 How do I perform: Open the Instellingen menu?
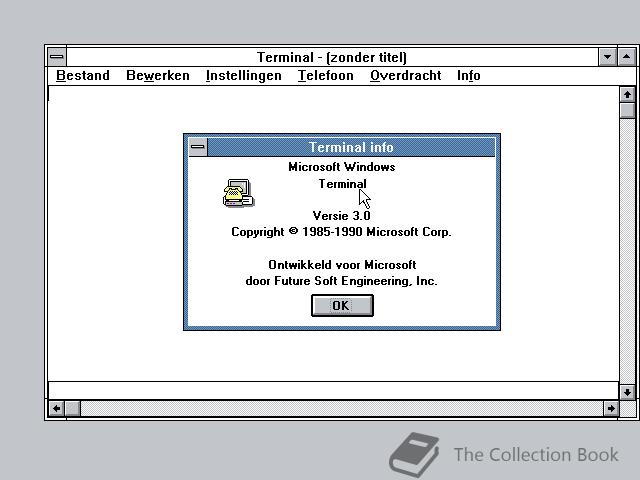coord(244,76)
